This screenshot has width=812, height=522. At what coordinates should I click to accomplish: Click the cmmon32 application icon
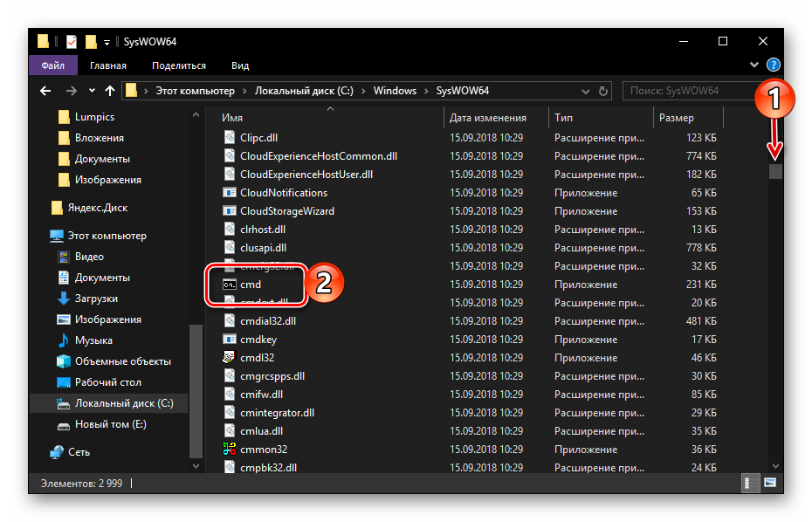tap(230, 450)
